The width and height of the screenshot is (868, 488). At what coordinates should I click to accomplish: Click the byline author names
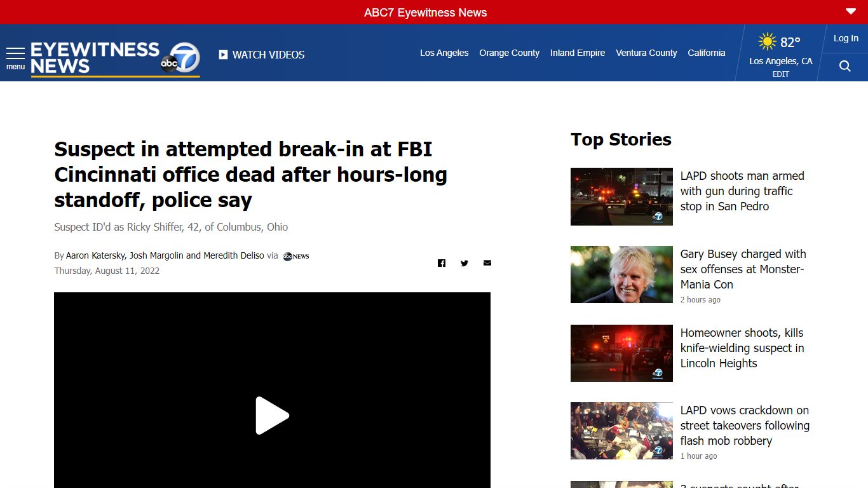pos(165,255)
